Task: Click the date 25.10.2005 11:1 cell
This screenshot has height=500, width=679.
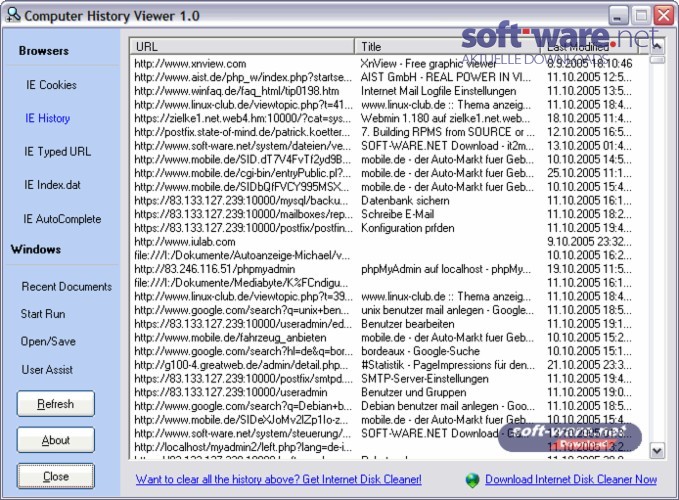Action: pos(589,173)
